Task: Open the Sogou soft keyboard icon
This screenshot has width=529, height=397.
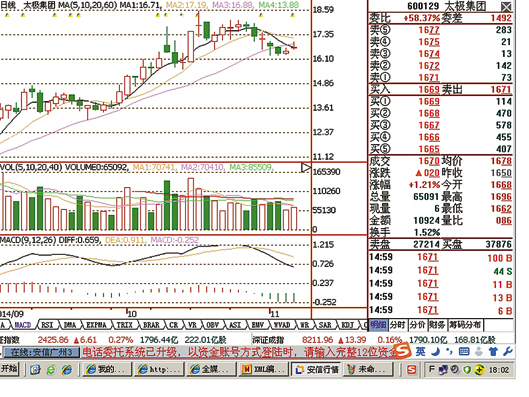Action: (x=464, y=352)
